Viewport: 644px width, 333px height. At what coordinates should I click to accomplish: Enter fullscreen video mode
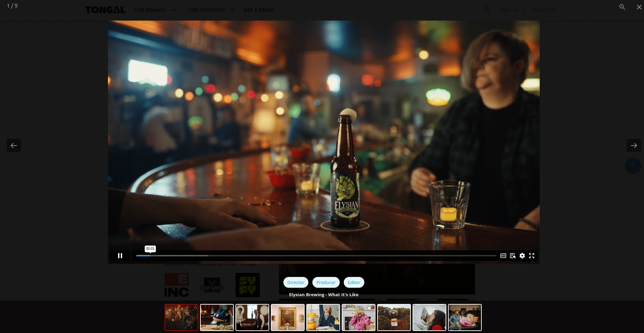pyautogui.click(x=532, y=256)
